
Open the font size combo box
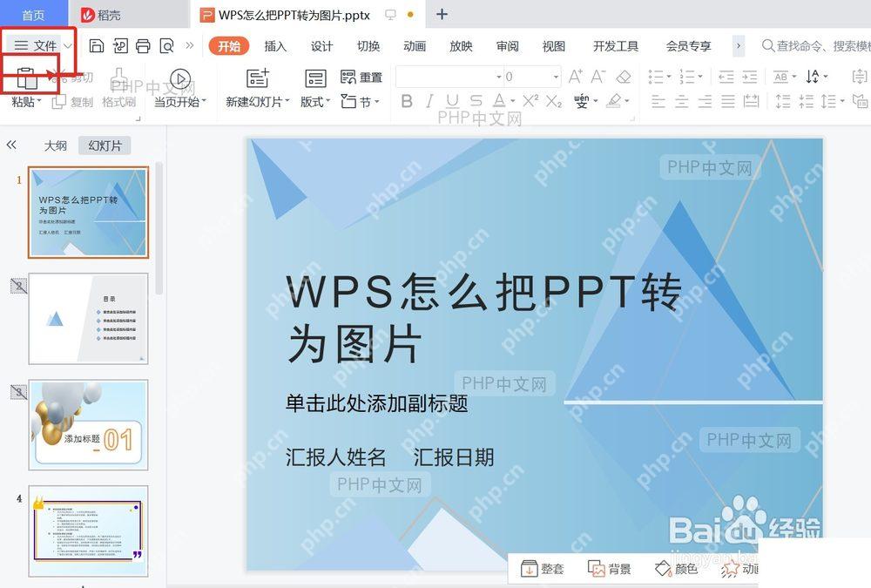[x=532, y=77]
